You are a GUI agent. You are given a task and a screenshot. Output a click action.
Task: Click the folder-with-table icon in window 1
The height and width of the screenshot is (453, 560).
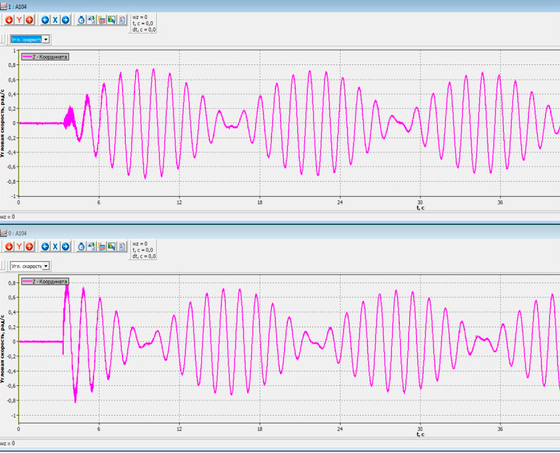click(102, 20)
